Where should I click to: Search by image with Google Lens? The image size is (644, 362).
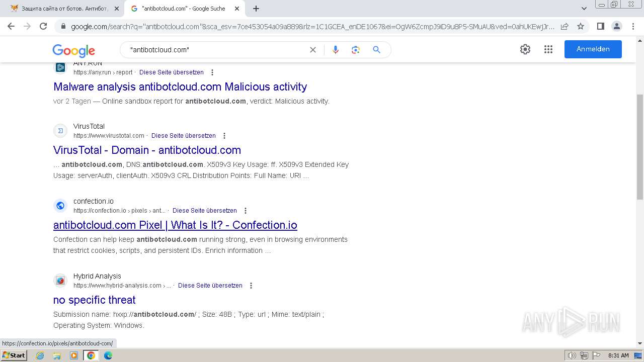click(x=356, y=50)
